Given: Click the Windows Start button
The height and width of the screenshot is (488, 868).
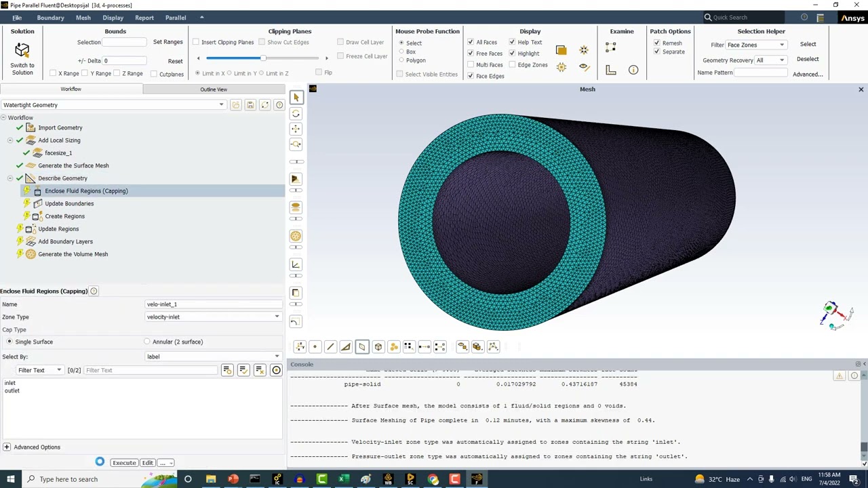Looking at the screenshot, I should click(x=11, y=479).
